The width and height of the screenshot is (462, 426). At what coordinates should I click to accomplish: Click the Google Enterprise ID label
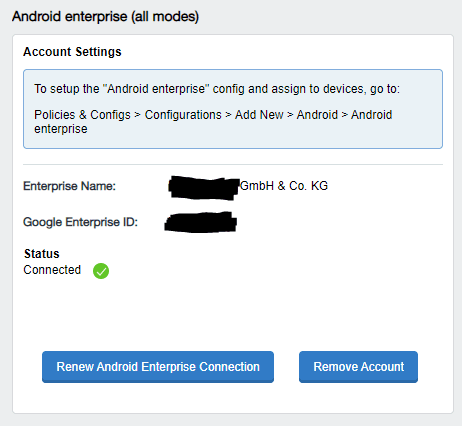(x=80, y=222)
